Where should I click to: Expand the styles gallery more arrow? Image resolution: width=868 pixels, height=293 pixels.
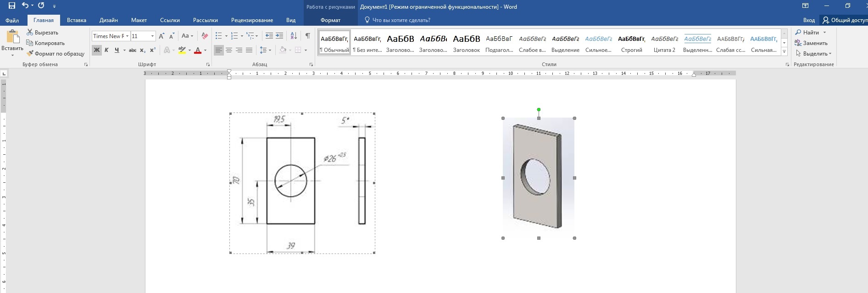click(784, 52)
